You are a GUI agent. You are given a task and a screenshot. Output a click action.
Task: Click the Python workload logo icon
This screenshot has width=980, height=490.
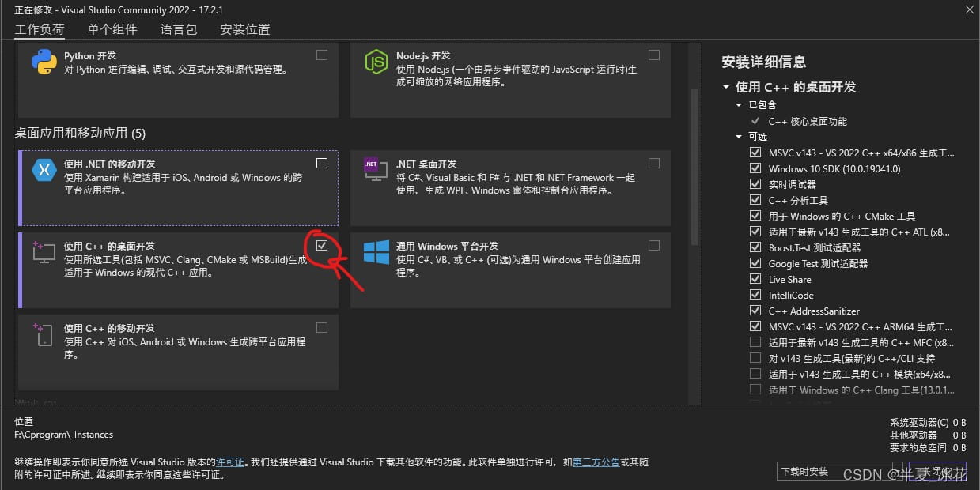[44, 62]
